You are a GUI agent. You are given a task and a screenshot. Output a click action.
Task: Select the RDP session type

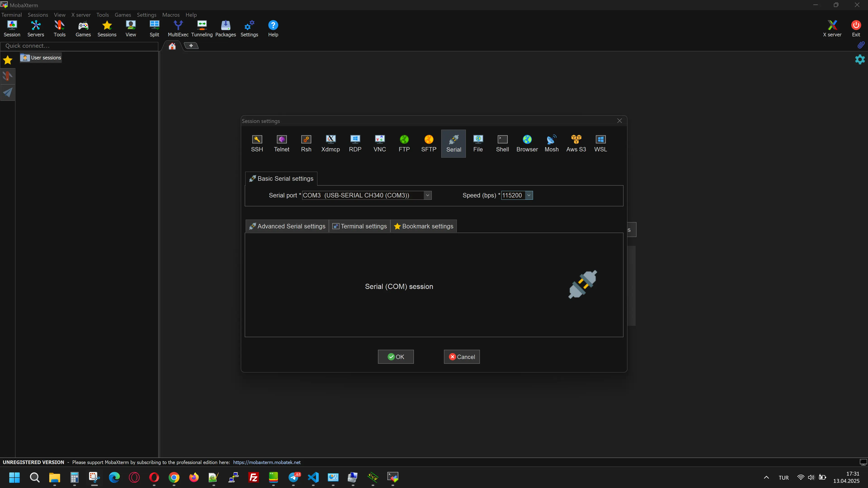tap(355, 144)
